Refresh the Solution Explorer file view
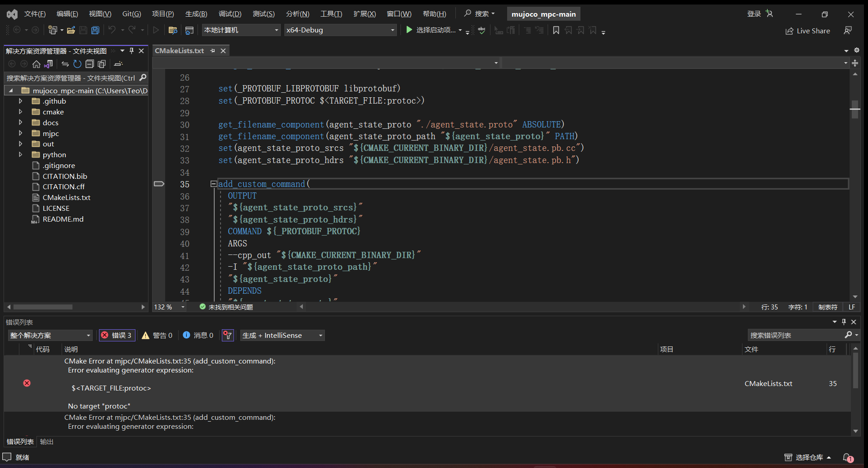The image size is (868, 468). [77, 64]
